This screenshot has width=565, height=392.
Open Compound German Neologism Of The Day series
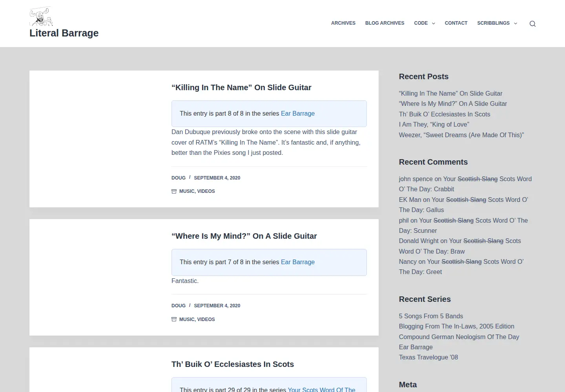(x=459, y=337)
